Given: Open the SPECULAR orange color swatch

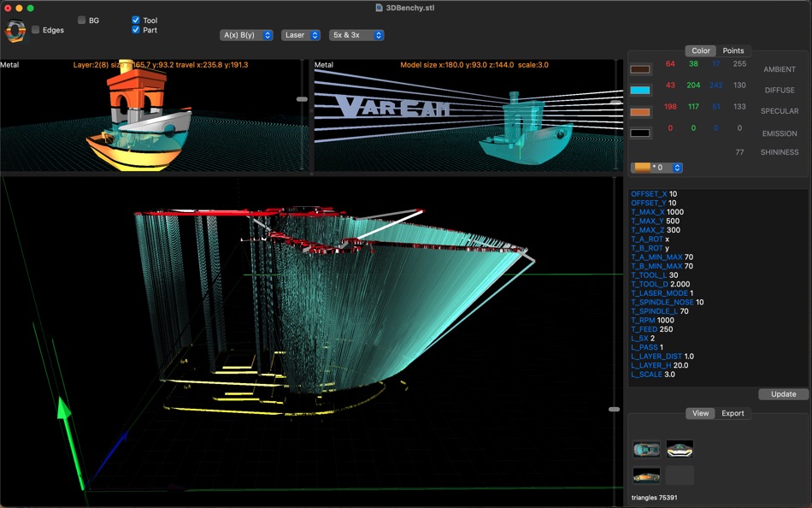Looking at the screenshot, I should (x=640, y=111).
